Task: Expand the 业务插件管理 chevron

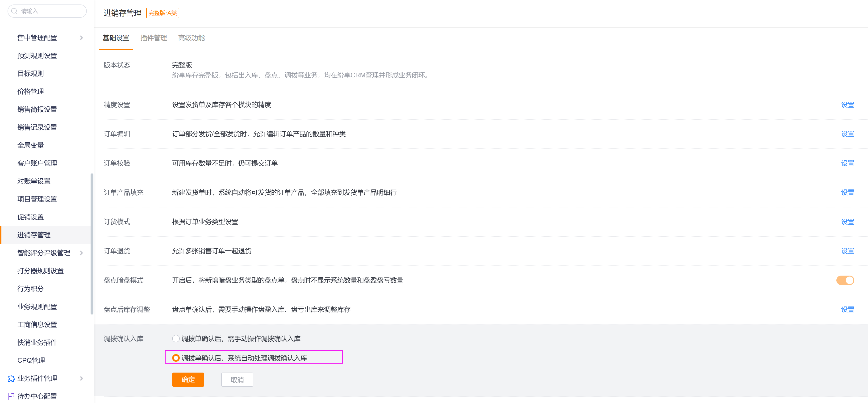Action: [81, 378]
